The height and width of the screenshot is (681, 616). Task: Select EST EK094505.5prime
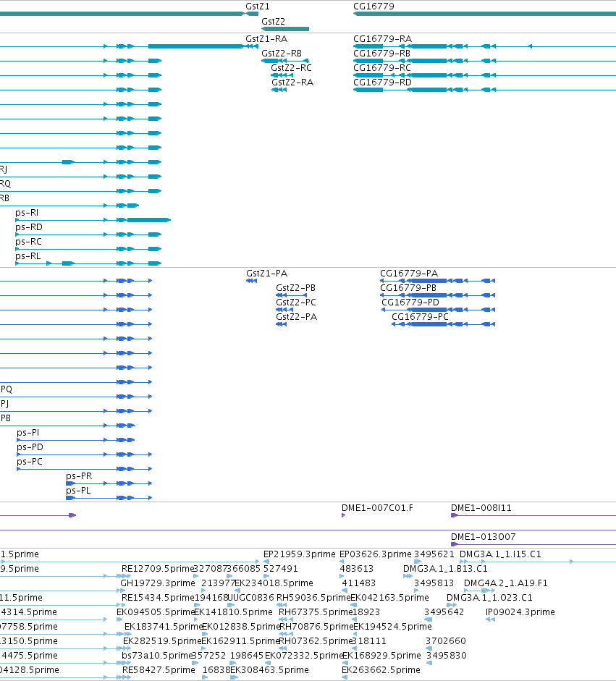[x=156, y=612]
